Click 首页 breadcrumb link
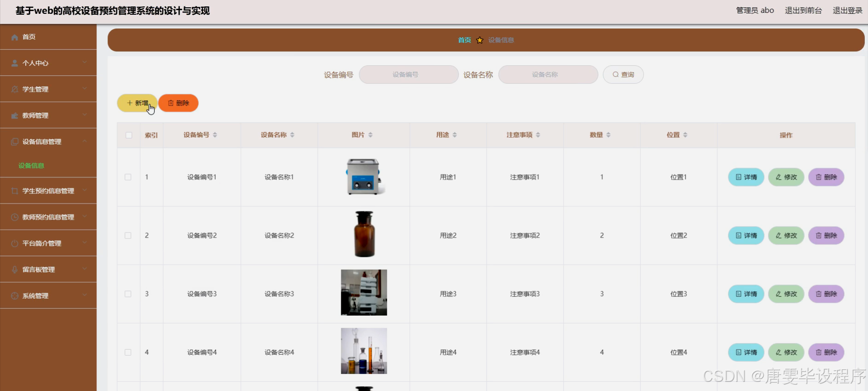Image resolution: width=868 pixels, height=391 pixels. point(464,40)
